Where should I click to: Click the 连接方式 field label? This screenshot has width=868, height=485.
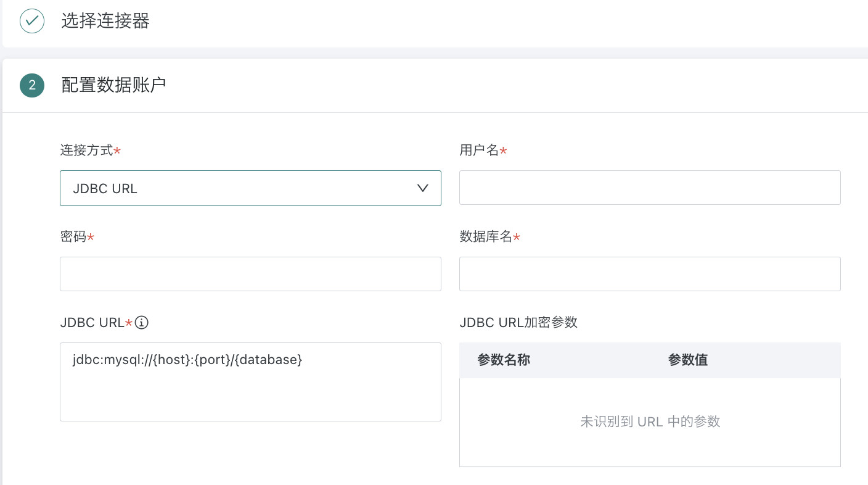tap(86, 151)
